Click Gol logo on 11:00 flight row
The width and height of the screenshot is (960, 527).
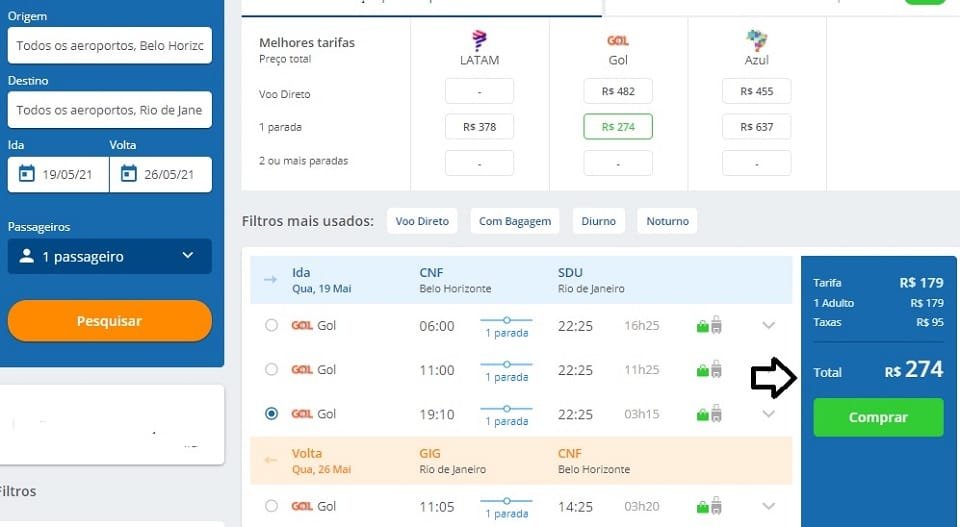click(302, 370)
